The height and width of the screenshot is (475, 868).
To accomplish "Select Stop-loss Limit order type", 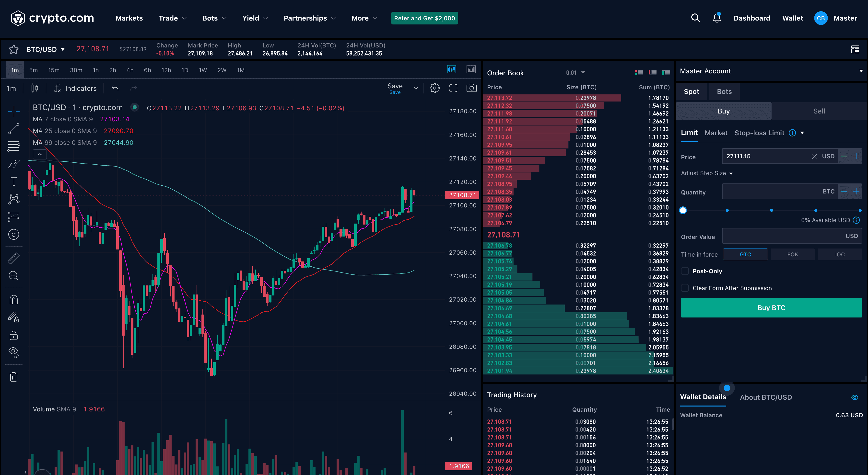I will pos(759,133).
